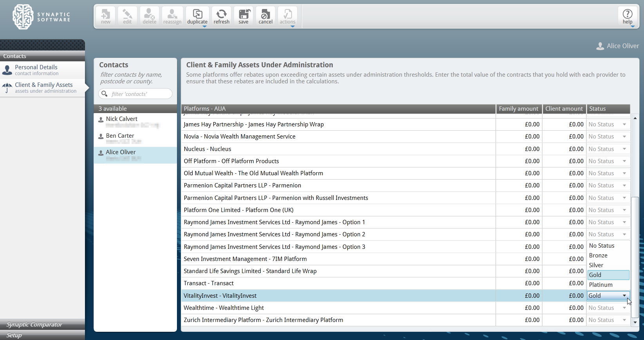Click the table scrollbar down arrow
The width and height of the screenshot is (644, 340).
tap(635, 322)
